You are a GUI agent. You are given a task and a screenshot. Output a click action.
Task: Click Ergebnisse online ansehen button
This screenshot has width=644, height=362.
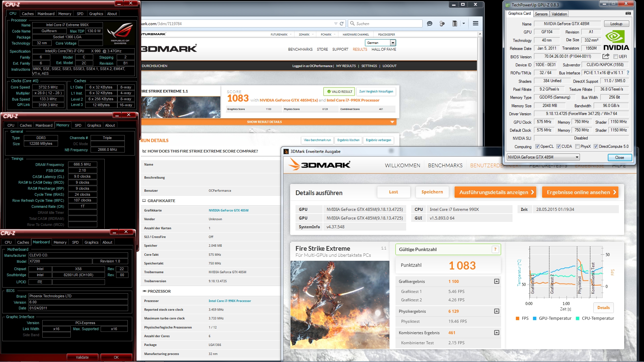pos(580,192)
